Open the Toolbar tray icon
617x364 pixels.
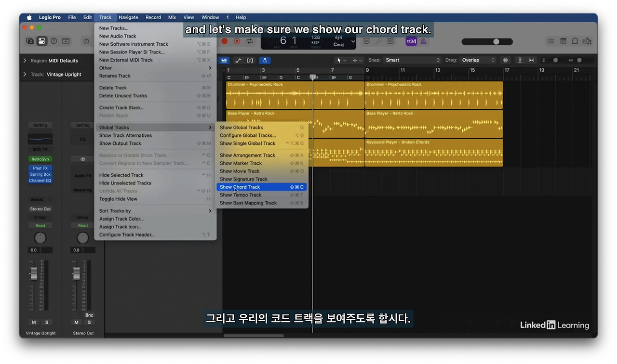[x=66, y=41]
